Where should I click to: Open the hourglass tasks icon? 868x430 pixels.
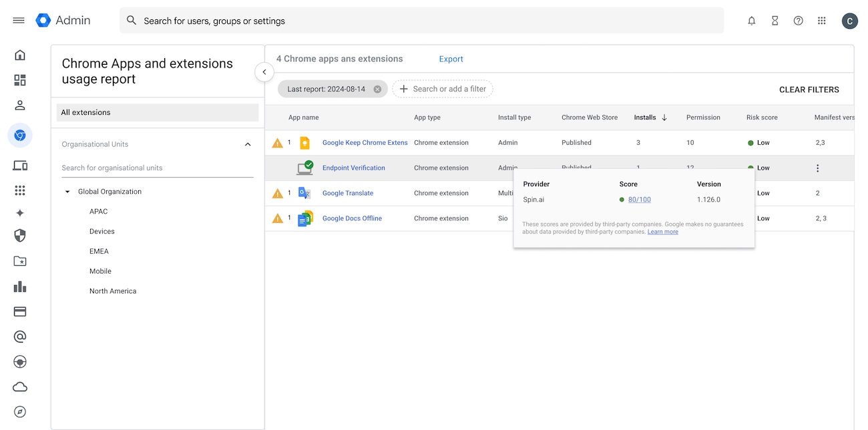pos(775,21)
